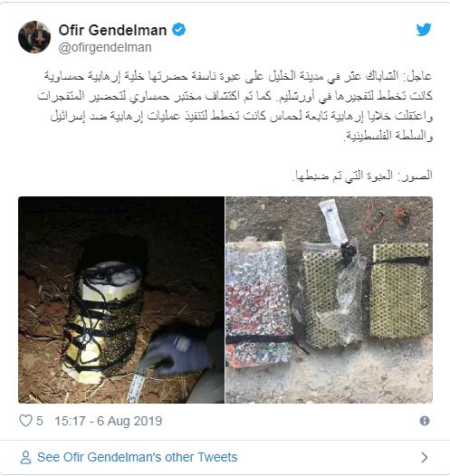This screenshot has height=476, width=450.
Task: Click the person icon beside See other Tweets
Action: tap(25, 457)
